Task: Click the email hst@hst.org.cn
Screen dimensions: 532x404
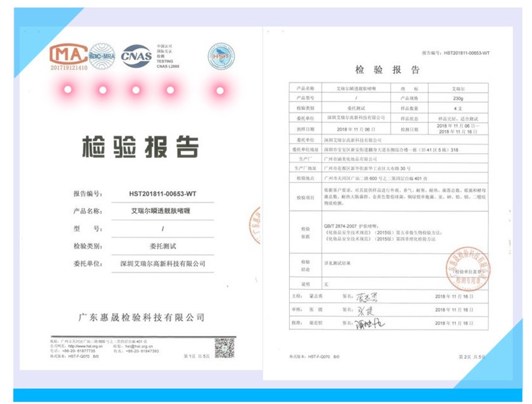Action: [x=139, y=347]
